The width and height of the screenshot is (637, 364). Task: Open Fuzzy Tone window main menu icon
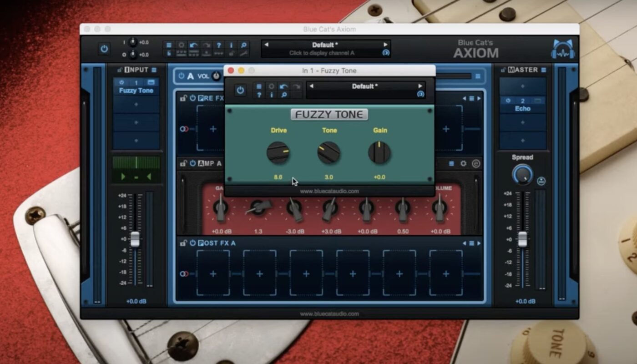pyautogui.click(x=259, y=86)
